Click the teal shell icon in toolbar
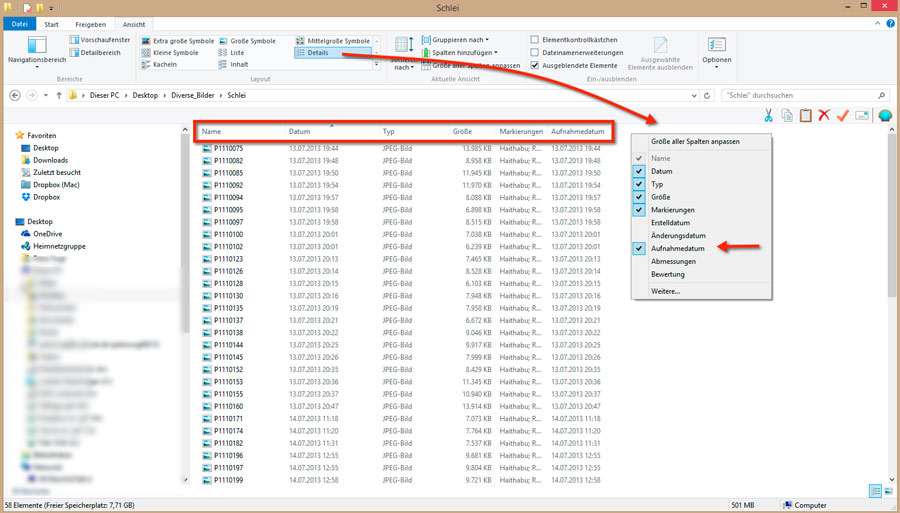The width and height of the screenshot is (900, 513). click(x=885, y=116)
